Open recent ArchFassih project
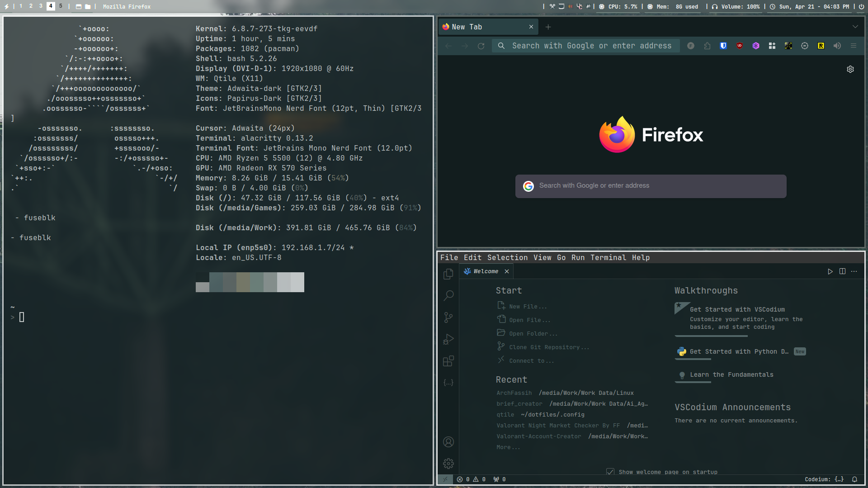Image resolution: width=868 pixels, height=488 pixels. (514, 393)
